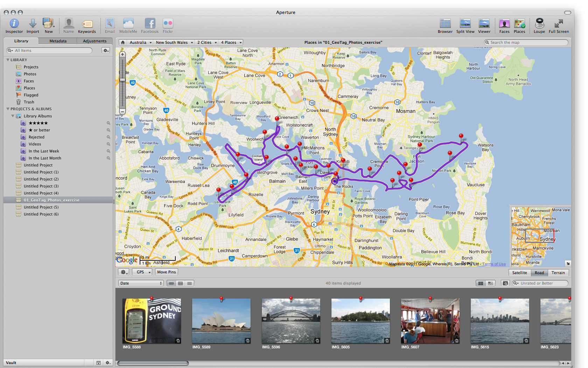Click the Places toolbar icon
Image resolution: width=588 pixels, height=368 pixels.
pos(519,23)
